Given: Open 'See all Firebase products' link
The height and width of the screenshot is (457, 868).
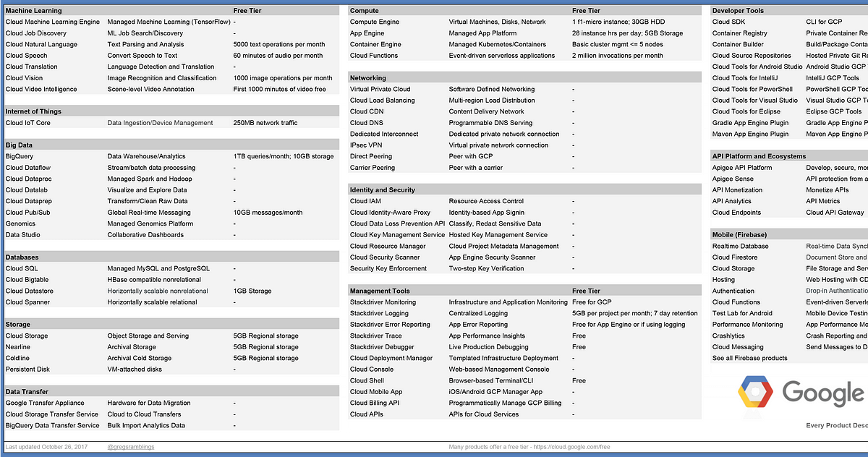Looking at the screenshot, I should [749, 358].
